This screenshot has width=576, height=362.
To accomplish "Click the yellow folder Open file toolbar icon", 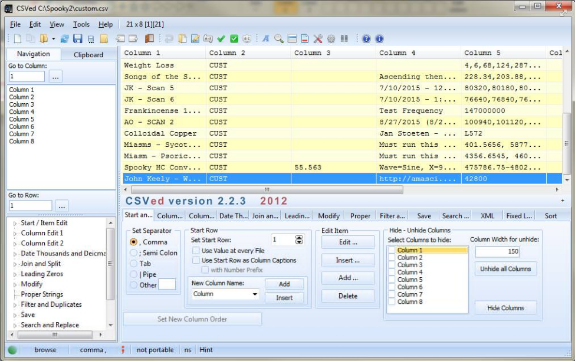I will [x=44, y=39].
